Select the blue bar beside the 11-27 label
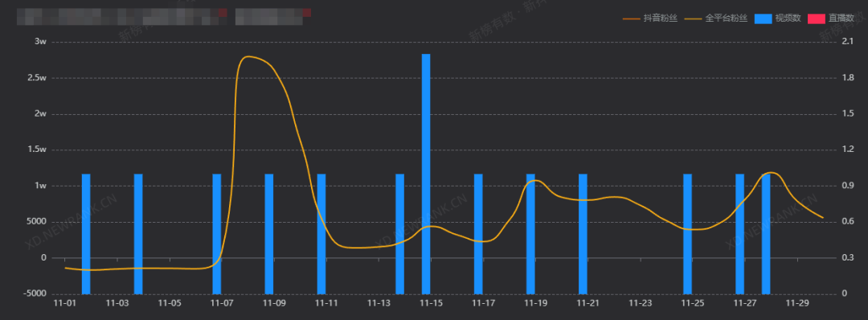Image resolution: width=868 pixels, height=320 pixels. click(739, 234)
